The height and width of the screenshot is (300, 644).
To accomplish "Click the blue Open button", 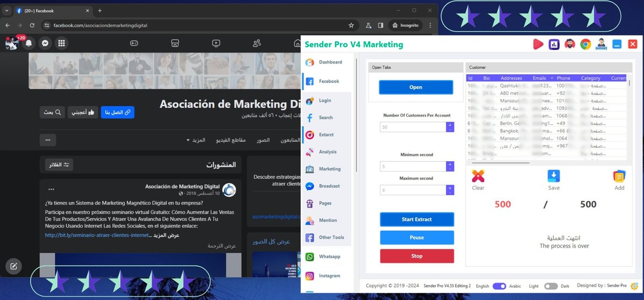I will pyautogui.click(x=416, y=87).
